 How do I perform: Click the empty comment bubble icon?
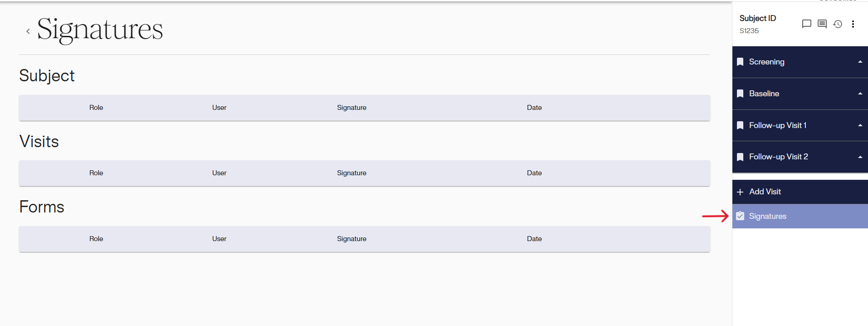[806, 24]
